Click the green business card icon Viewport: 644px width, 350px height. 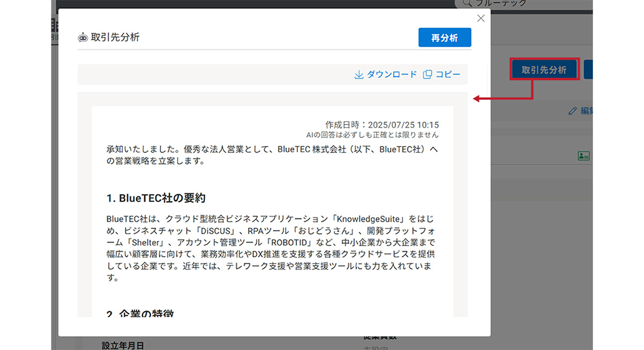tap(583, 156)
